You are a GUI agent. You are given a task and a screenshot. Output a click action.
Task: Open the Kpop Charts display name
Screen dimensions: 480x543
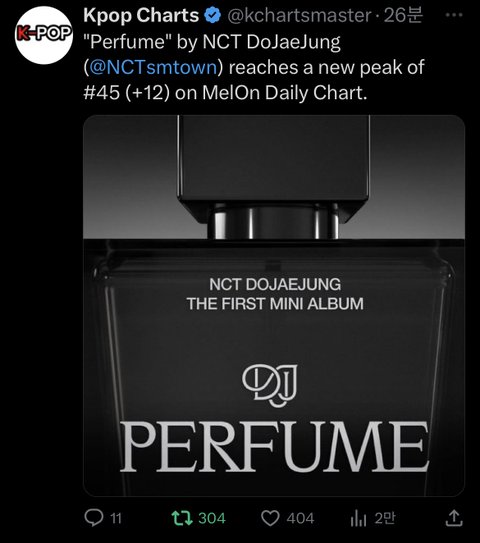[x=141, y=16]
